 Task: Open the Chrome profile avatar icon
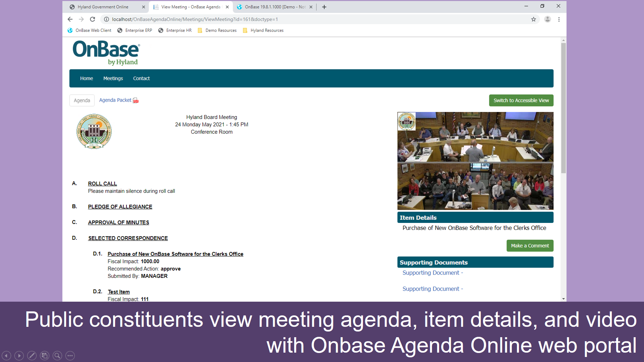point(547,19)
